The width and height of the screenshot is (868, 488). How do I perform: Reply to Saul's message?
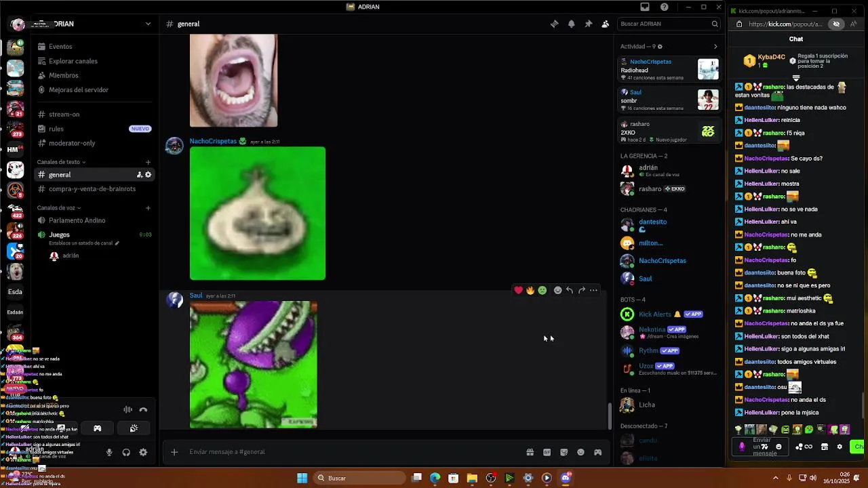pos(570,290)
